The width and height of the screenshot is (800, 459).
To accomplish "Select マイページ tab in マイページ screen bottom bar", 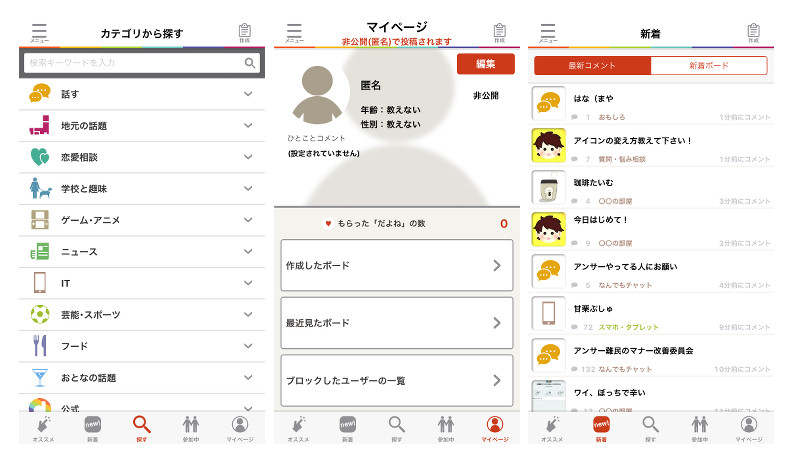I will click(x=495, y=428).
